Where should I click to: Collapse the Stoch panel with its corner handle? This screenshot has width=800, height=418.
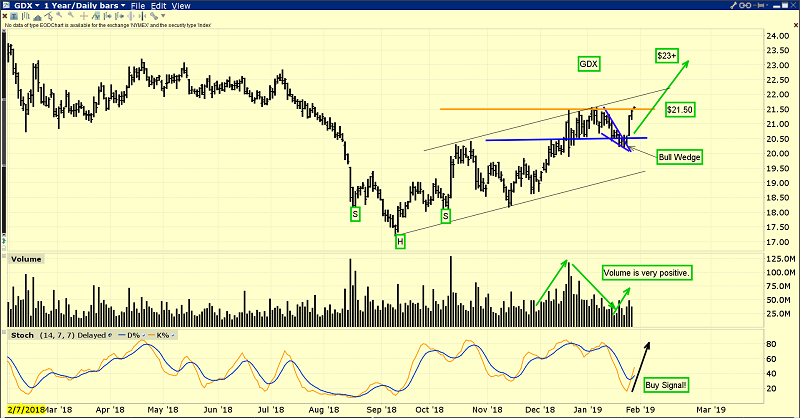(x=4, y=332)
